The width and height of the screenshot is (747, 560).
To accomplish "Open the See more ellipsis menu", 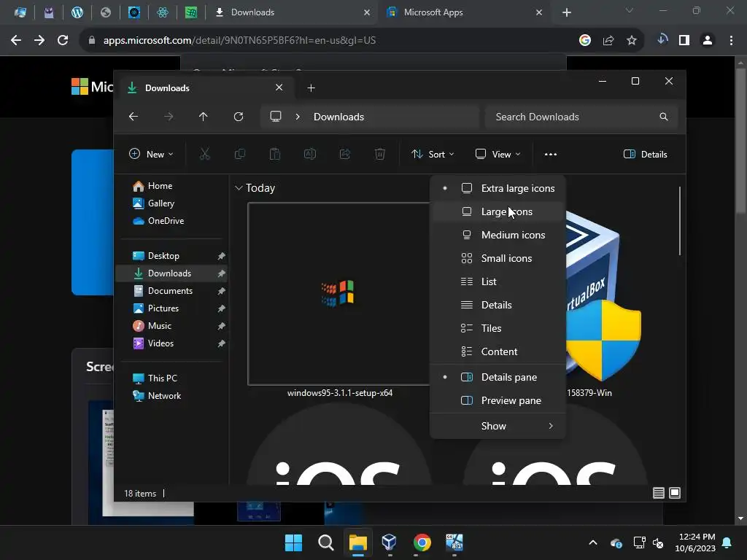I will [551, 155].
